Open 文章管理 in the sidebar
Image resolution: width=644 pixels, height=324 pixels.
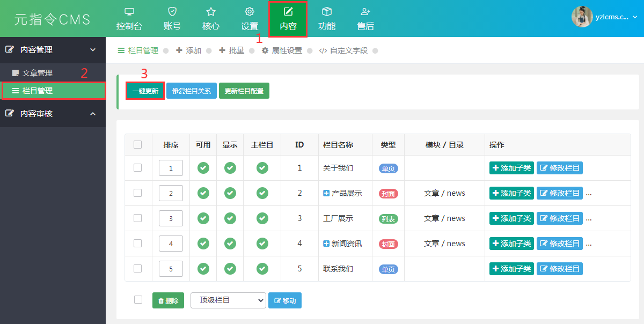pos(32,73)
